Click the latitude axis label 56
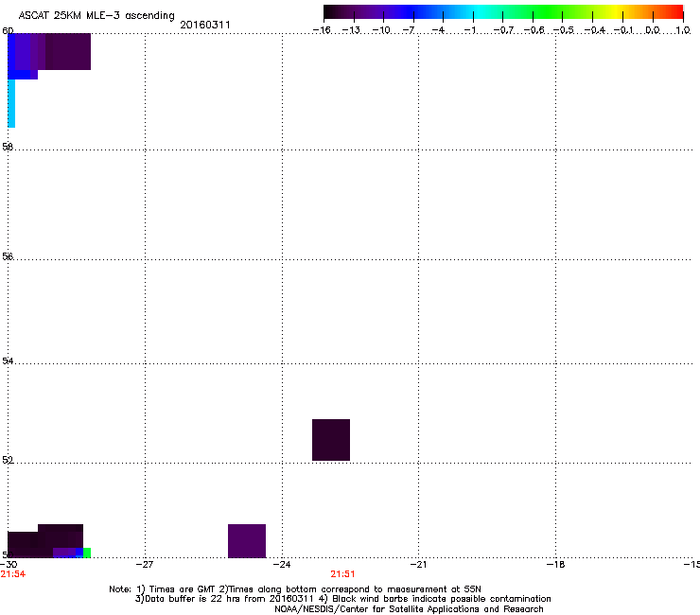Image resolution: width=700 pixels, height=615 pixels. (x=8, y=256)
